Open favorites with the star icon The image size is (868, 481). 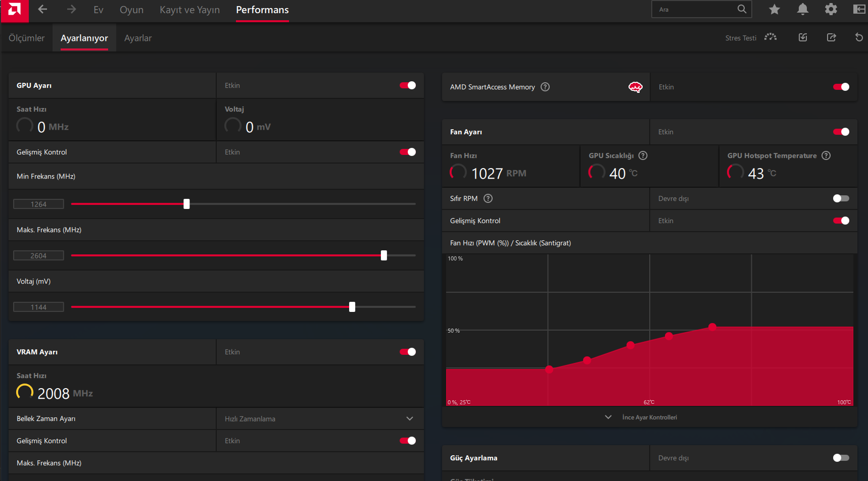(x=775, y=9)
